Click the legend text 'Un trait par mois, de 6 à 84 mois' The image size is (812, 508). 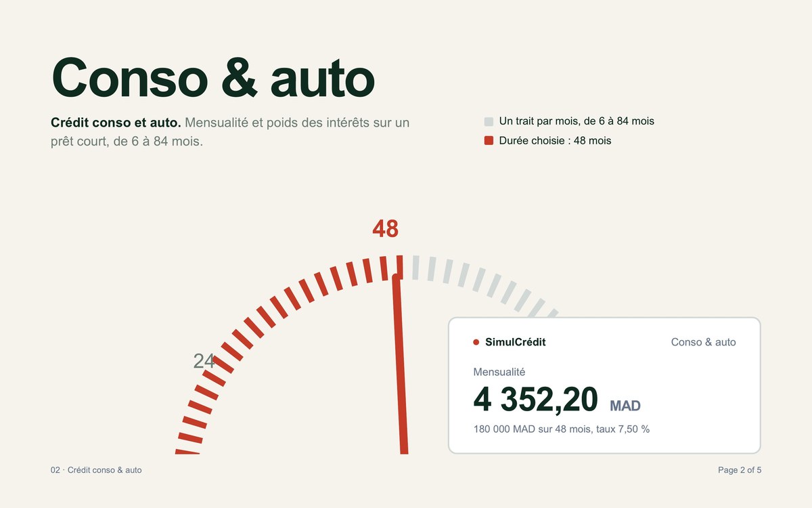click(x=577, y=121)
